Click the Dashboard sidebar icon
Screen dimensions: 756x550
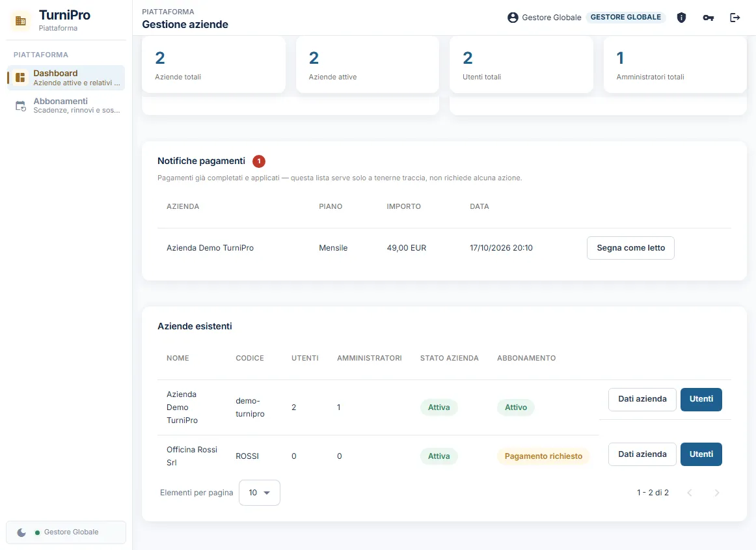[x=20, y=77]
